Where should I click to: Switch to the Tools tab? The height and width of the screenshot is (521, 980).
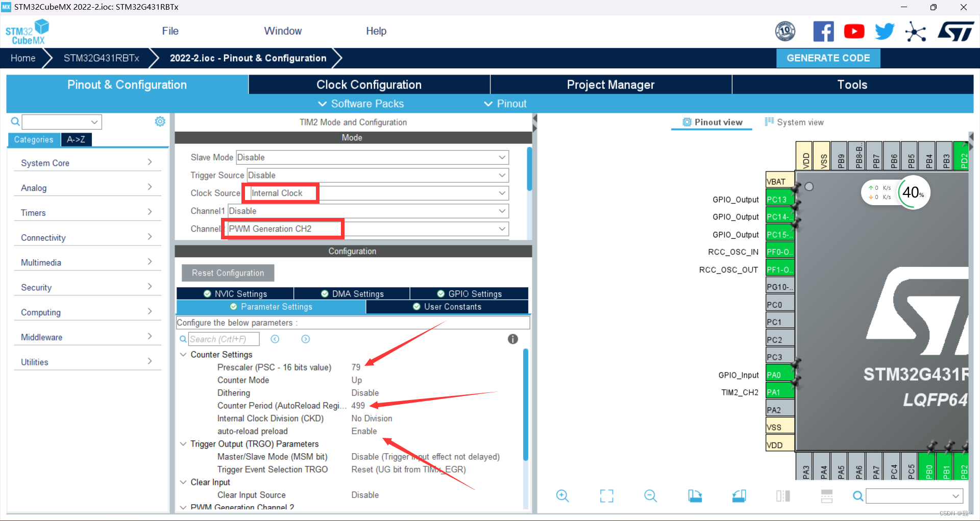coord(852,85)
